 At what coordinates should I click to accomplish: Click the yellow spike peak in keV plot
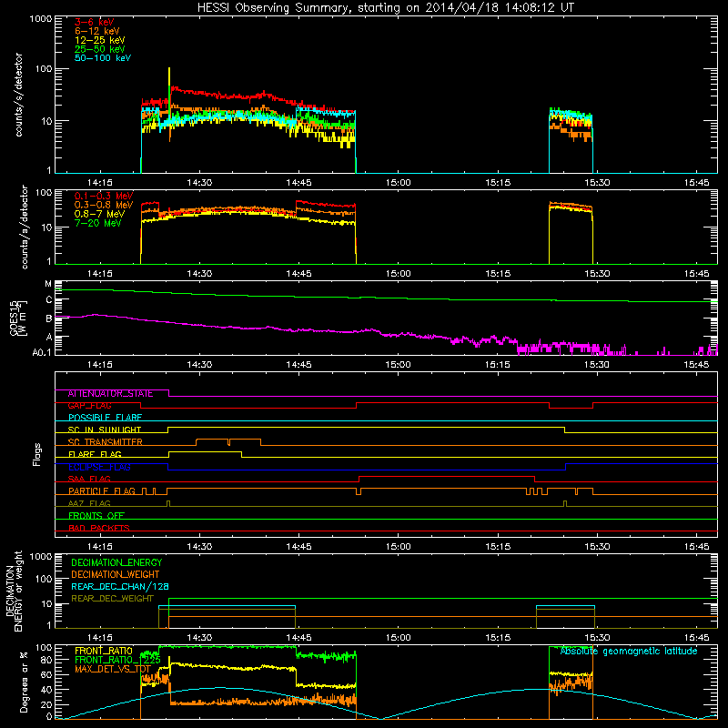[169, 69]
